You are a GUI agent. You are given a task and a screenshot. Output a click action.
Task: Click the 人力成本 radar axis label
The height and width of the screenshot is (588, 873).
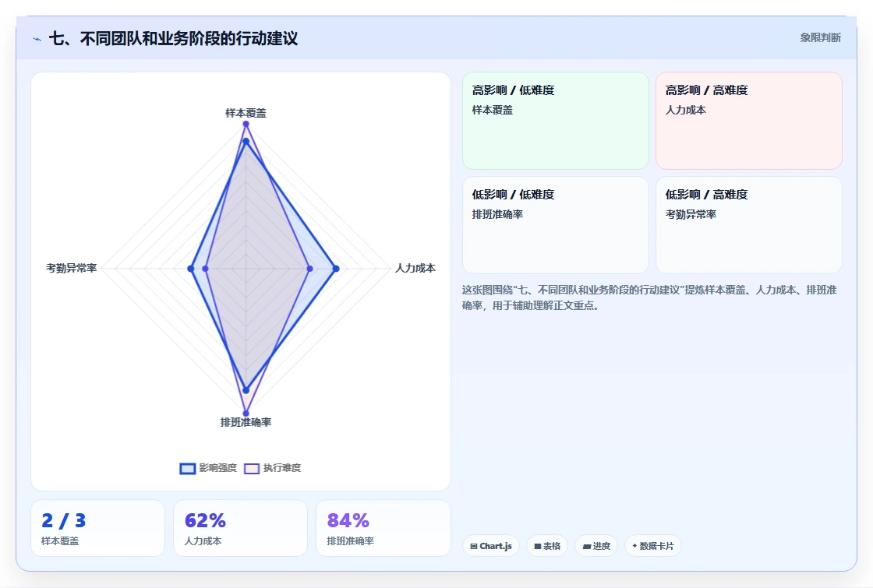tap(415, 268)
